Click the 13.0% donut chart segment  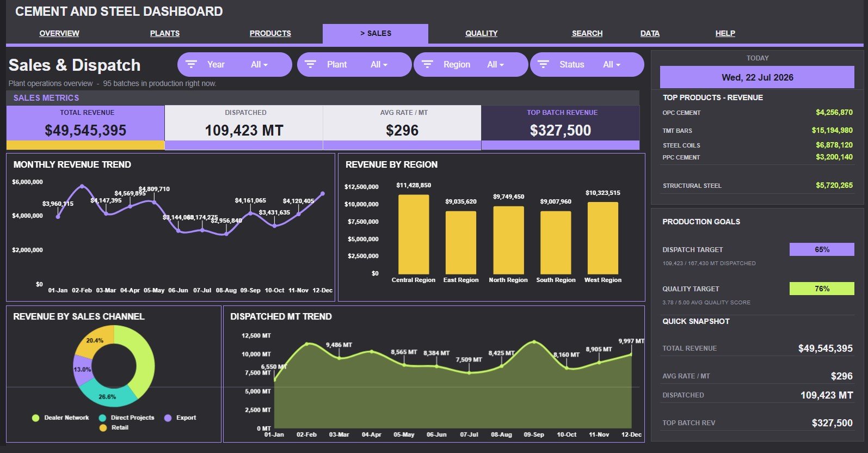[82, 369]
